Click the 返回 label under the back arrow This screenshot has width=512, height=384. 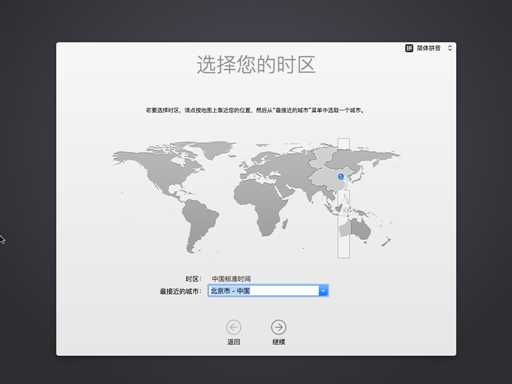point(233,342)
